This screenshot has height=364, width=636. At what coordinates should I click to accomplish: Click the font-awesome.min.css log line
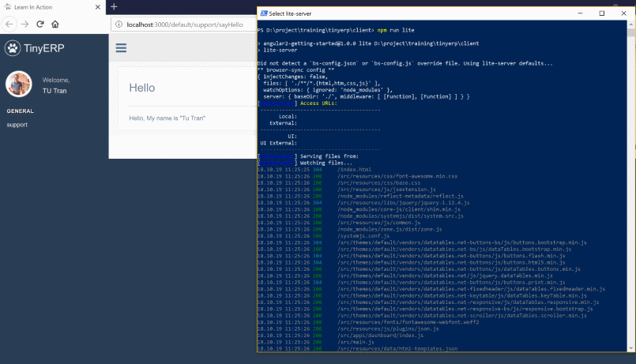pyautogui.click(x=357, y=176)
